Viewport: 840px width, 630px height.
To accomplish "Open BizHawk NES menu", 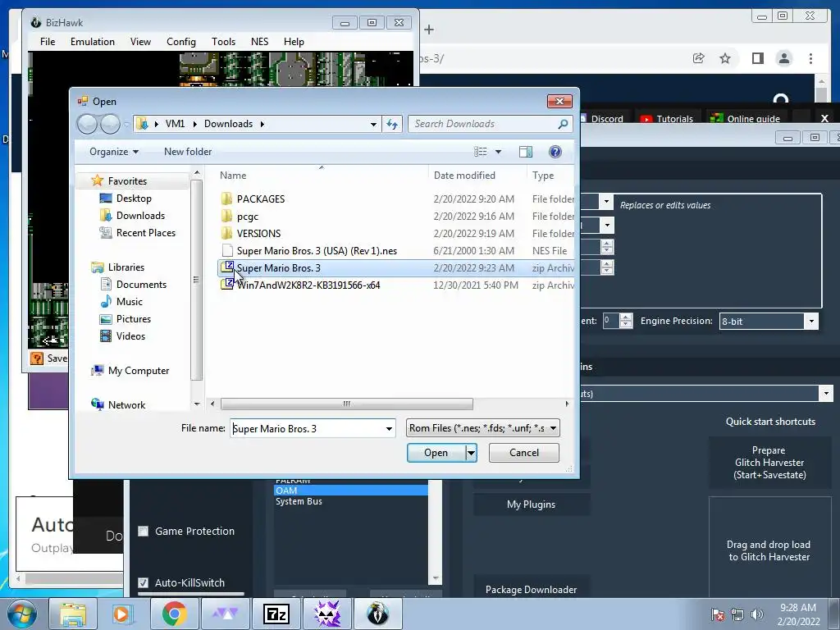I will point(259,42).
